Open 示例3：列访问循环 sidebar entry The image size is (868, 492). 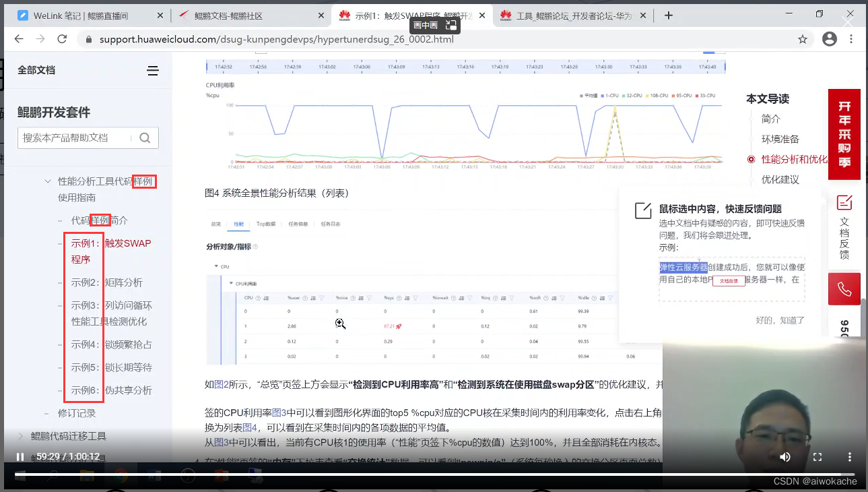[112, 313]
